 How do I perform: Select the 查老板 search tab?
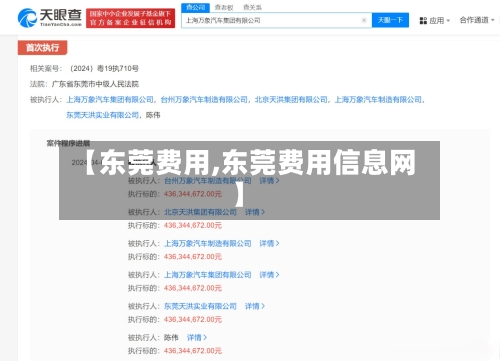pyautogui.click(x=224, y=7)
